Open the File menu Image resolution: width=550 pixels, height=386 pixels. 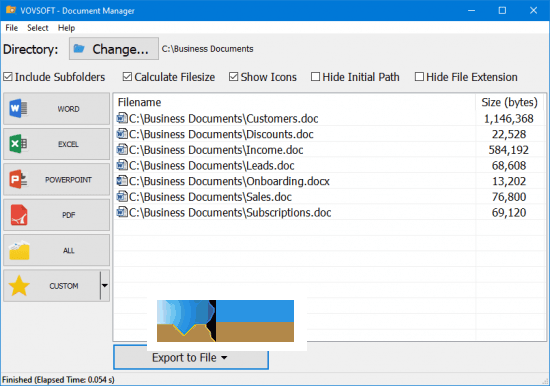pos(12,28)
